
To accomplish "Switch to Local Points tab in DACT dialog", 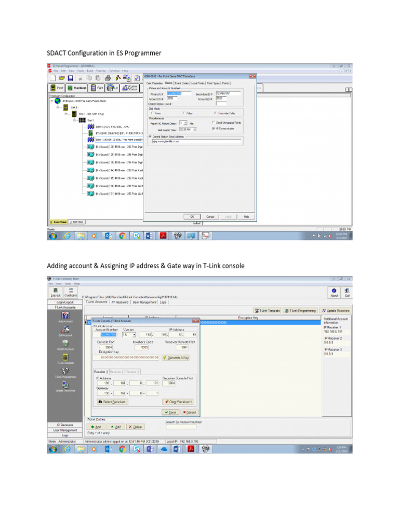I will [197, 83].
